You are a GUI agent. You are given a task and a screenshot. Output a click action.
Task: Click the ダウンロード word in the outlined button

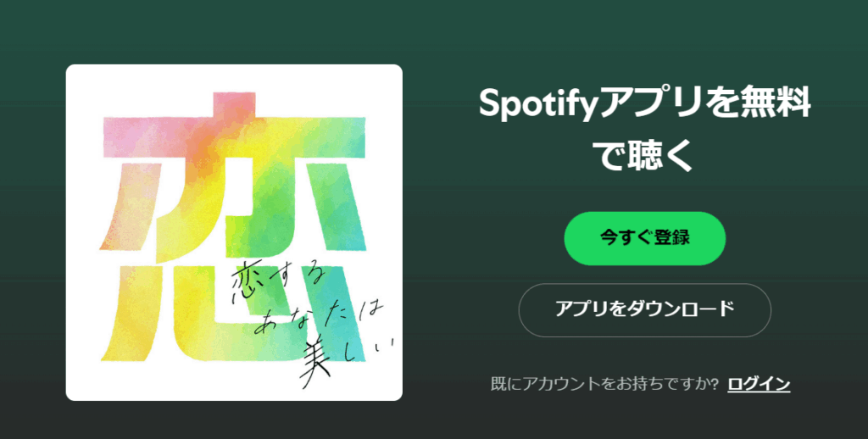[x=681, y=309]
